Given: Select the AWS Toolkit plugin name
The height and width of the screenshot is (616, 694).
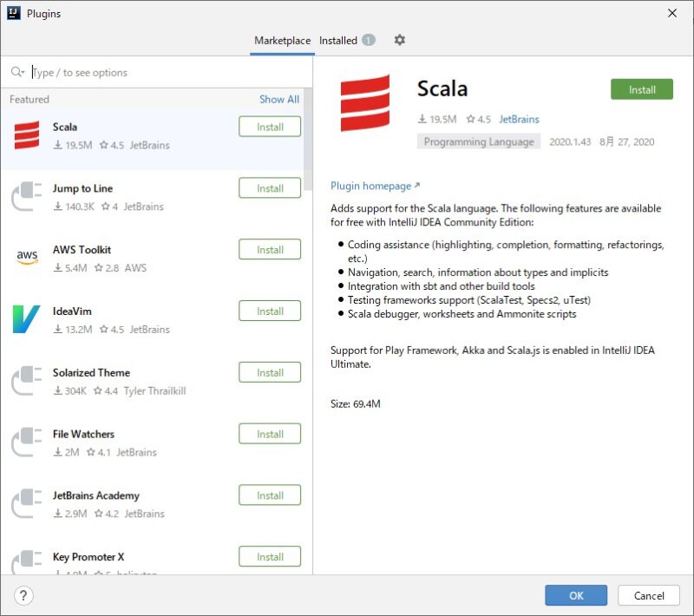Looking at the screenshot, I should 82,250.
